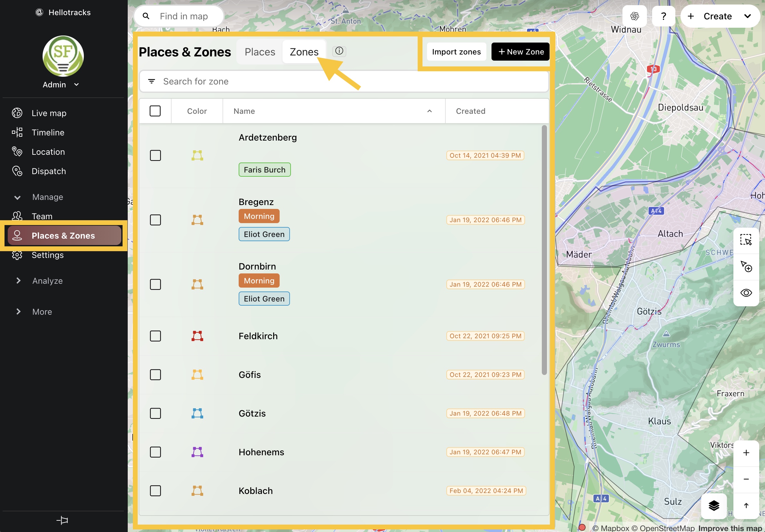Click the Location sidebar icon
Screen dimensions: 765x532
click(x=17, y=152)
